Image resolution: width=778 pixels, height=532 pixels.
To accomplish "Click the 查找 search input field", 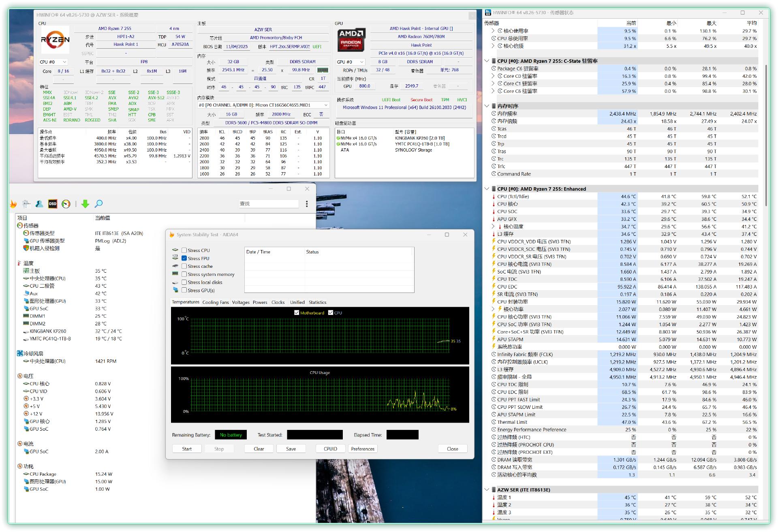I will pyautogui.click(x=268, y=204).
